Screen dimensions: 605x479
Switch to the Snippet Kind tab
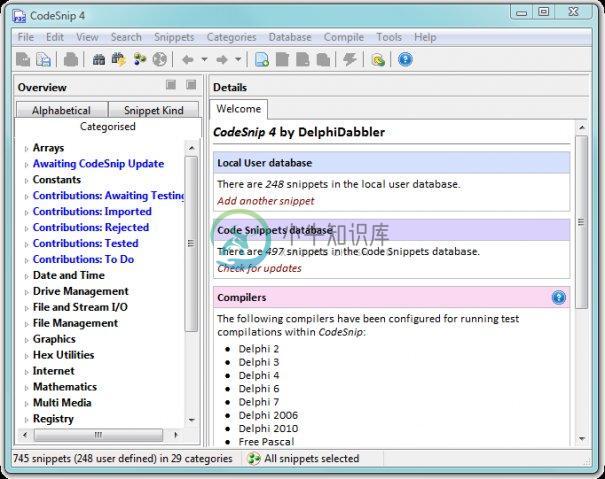click(x=154, y=110)
